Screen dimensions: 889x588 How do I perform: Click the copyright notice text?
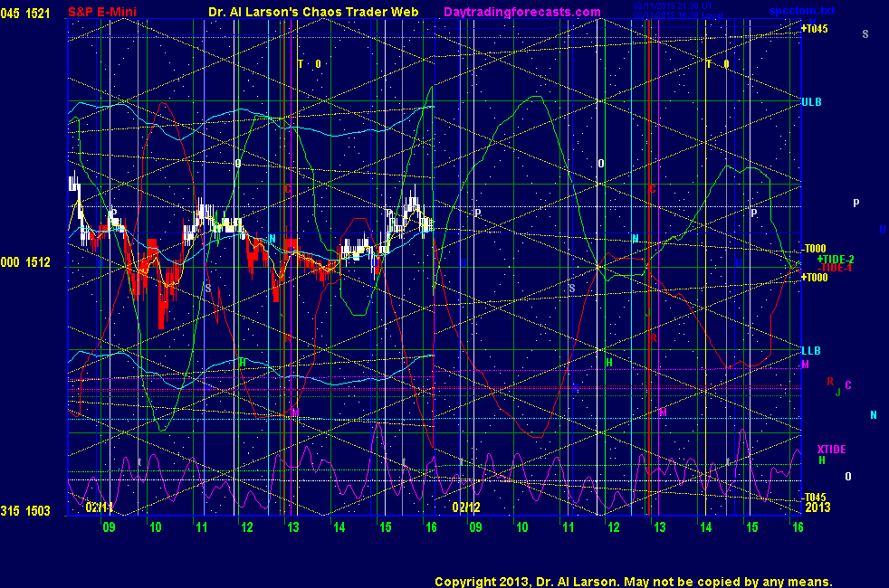tap(634, 582)
